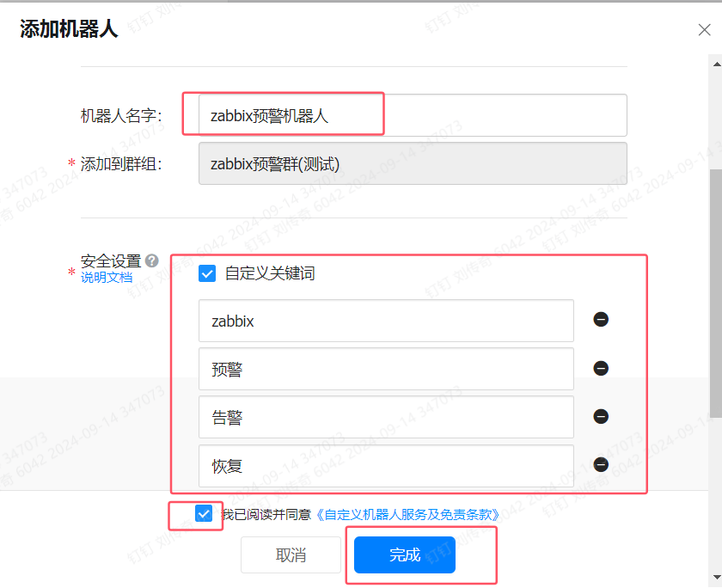This screenshot has height=588, width=722.
Task: Open the 说明文档 link
Action: click(107, 277)
